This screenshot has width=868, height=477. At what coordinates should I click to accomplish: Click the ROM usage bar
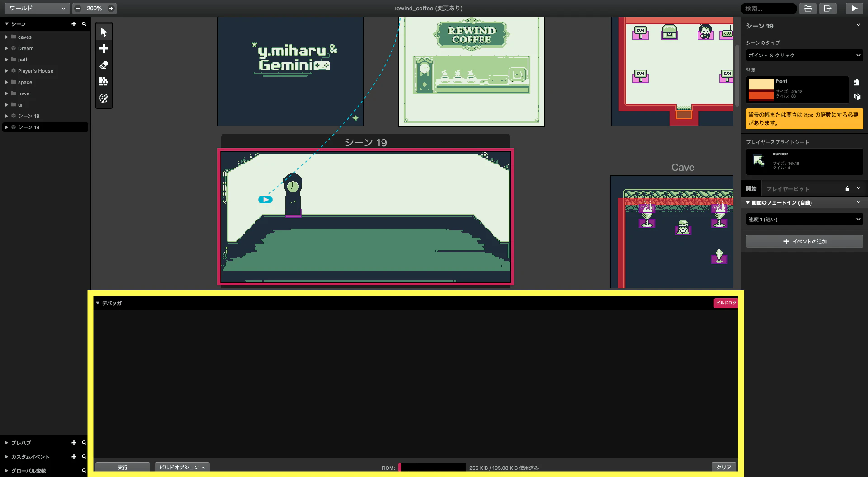[432, 468]
